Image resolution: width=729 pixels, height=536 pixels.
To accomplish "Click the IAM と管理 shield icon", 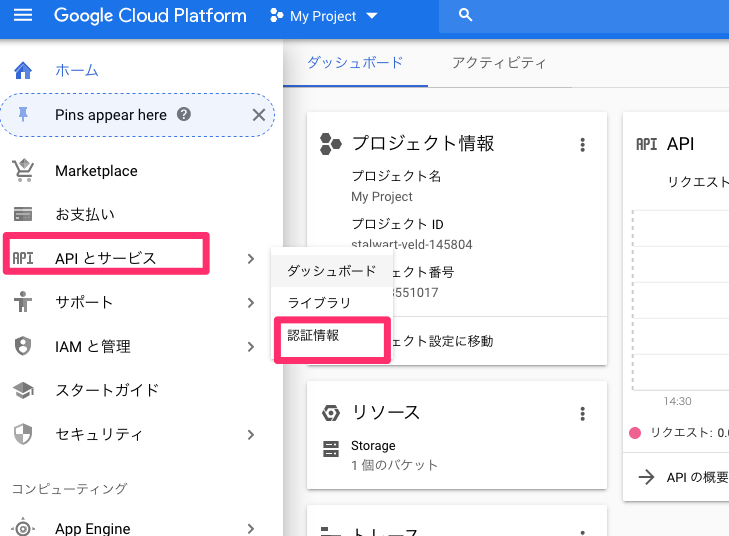I will click(23, 346).
